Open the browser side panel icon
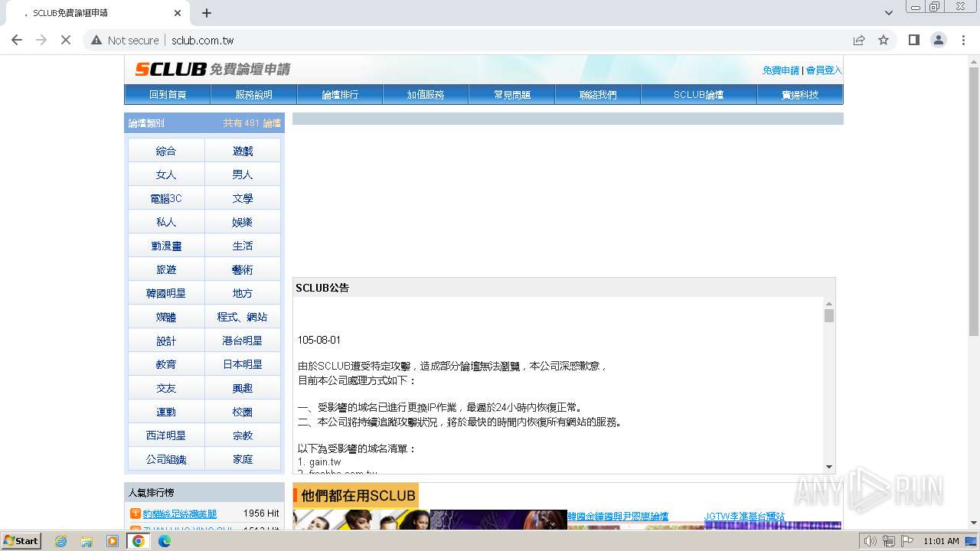Screen dimensions: 980x551 pos(914,40)
